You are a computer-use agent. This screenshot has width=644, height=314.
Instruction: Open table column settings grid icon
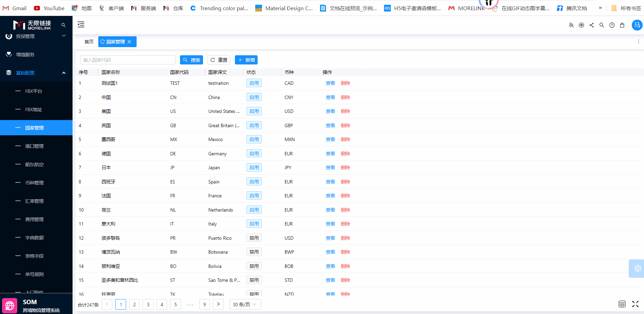(x=622, y=304)
